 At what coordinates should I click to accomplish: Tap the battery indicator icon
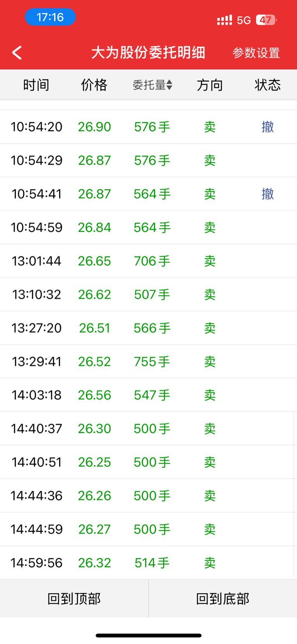pos(266,20)
